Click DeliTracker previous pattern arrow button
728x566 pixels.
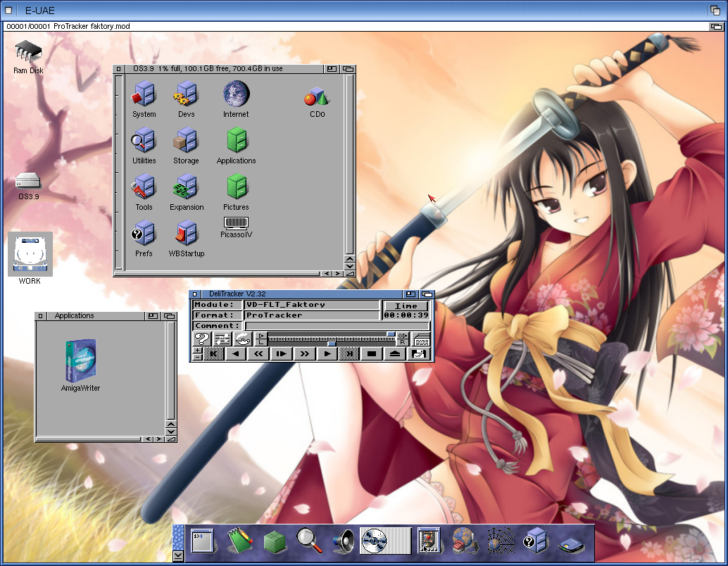[x=237, y=354]
